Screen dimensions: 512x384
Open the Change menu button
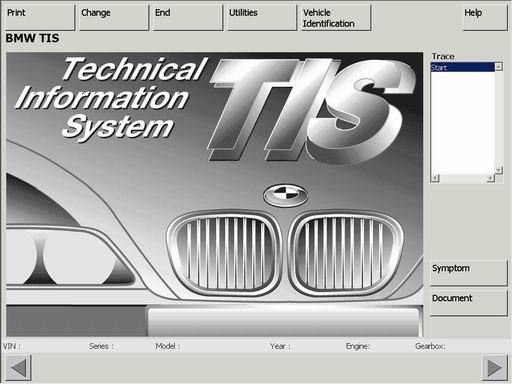(x=113, y=18)
